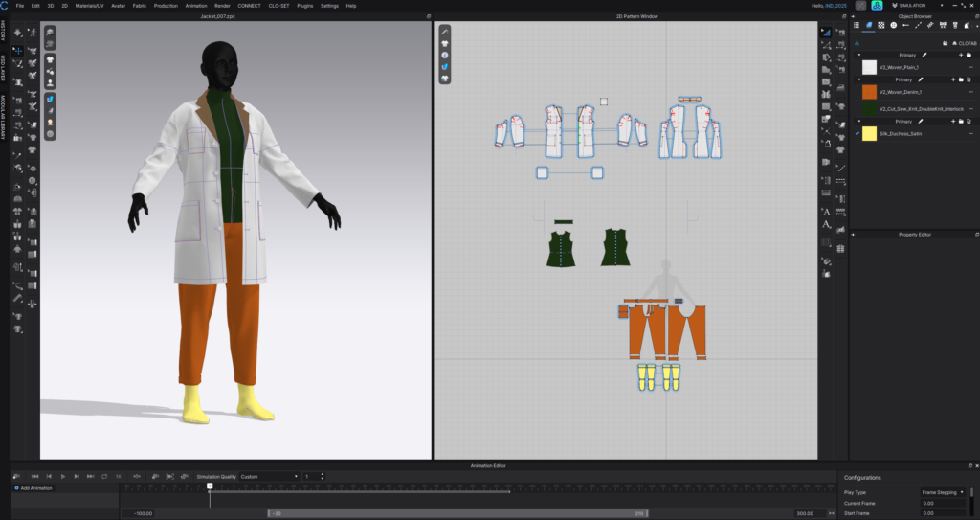Click the copy icon on third Primary group
This screenshot has height=520, width=980.
[x=969, y=122]
